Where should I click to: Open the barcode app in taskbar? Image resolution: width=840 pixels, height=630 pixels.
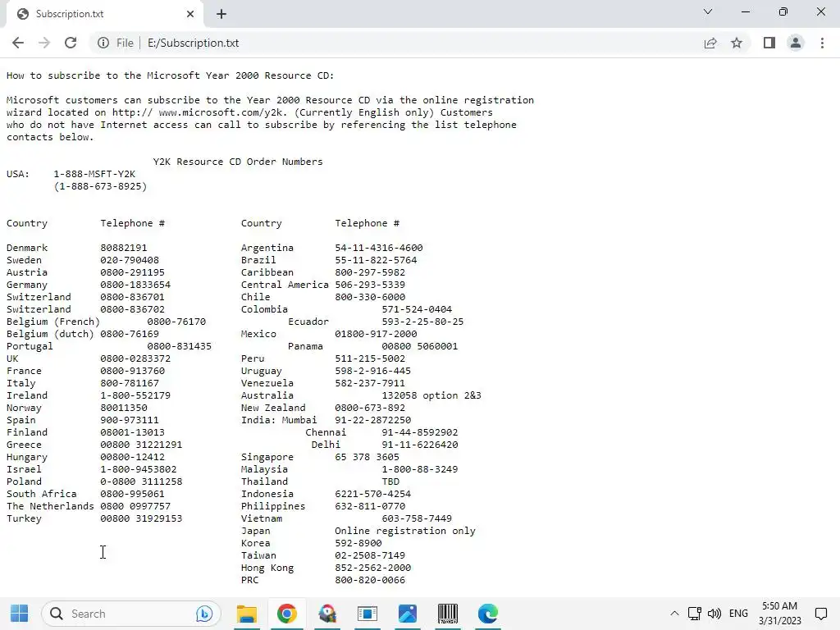pos(448,614)
